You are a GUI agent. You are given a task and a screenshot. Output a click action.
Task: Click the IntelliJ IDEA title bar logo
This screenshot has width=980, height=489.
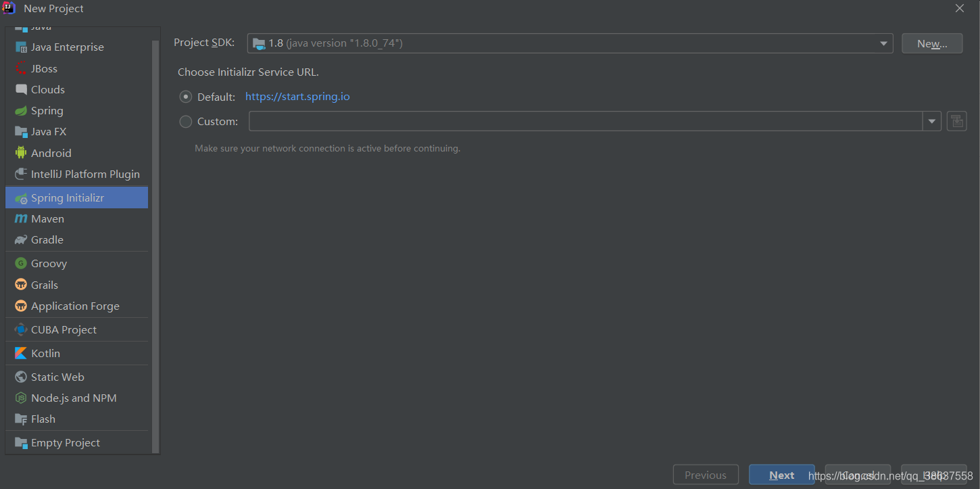[x=9, y=8]
